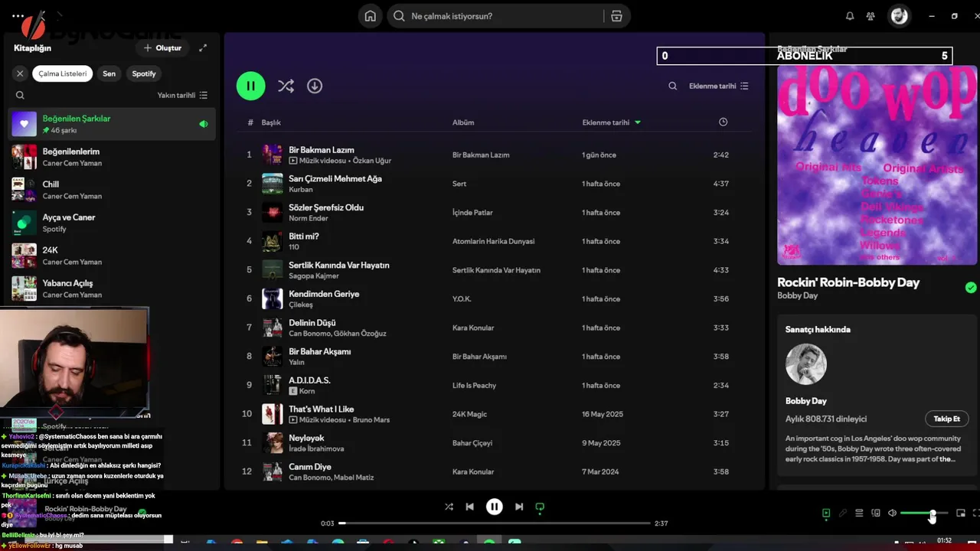Open the Yabancı Açılış playlist
Image resolution: width=980 pixels, height=551 pixels.
click(112, 289)
